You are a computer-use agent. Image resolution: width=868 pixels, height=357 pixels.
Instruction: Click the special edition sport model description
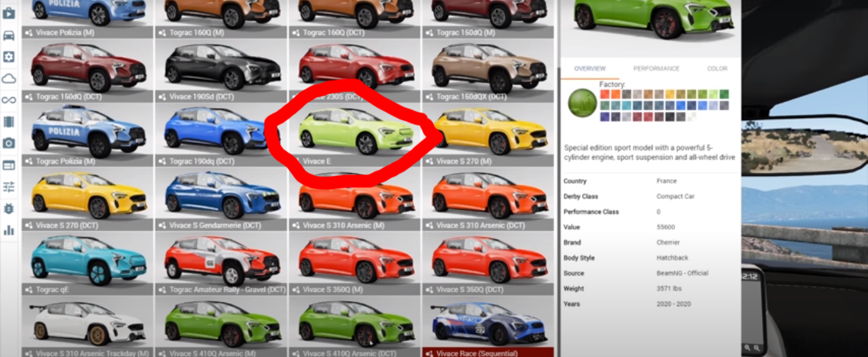649,152
